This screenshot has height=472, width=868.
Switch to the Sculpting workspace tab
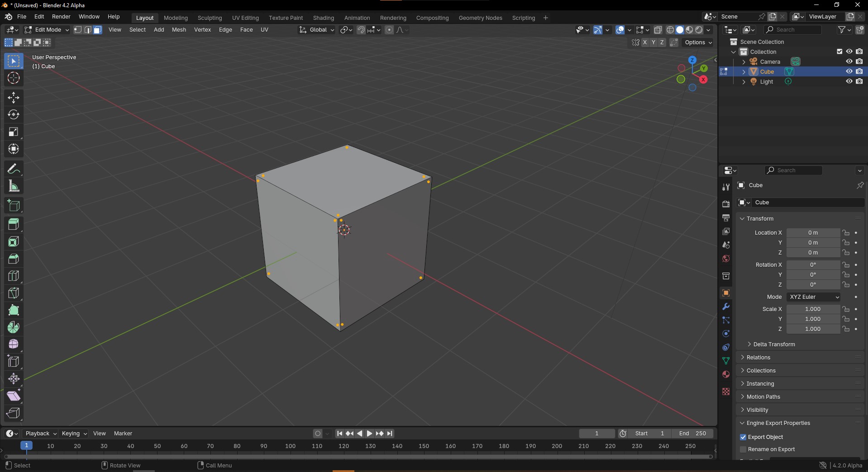click(x=210, y=18)
